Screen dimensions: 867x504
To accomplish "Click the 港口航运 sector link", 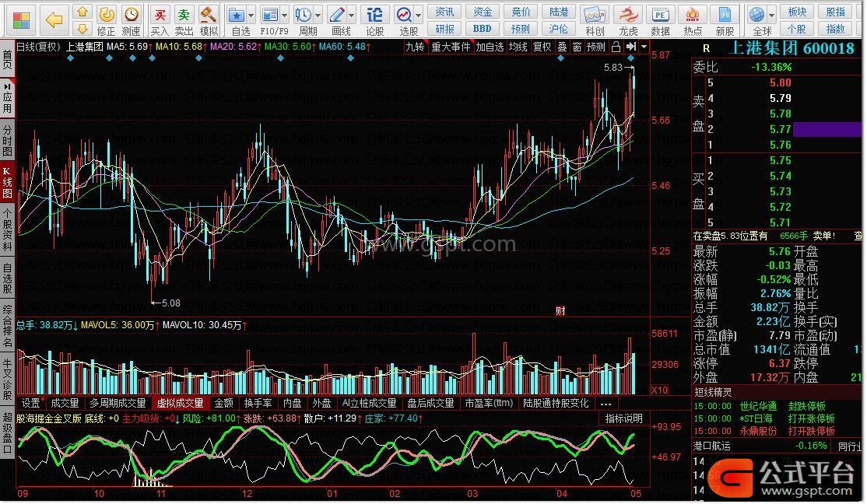I will pyautogui.click(x=713, y=446).
